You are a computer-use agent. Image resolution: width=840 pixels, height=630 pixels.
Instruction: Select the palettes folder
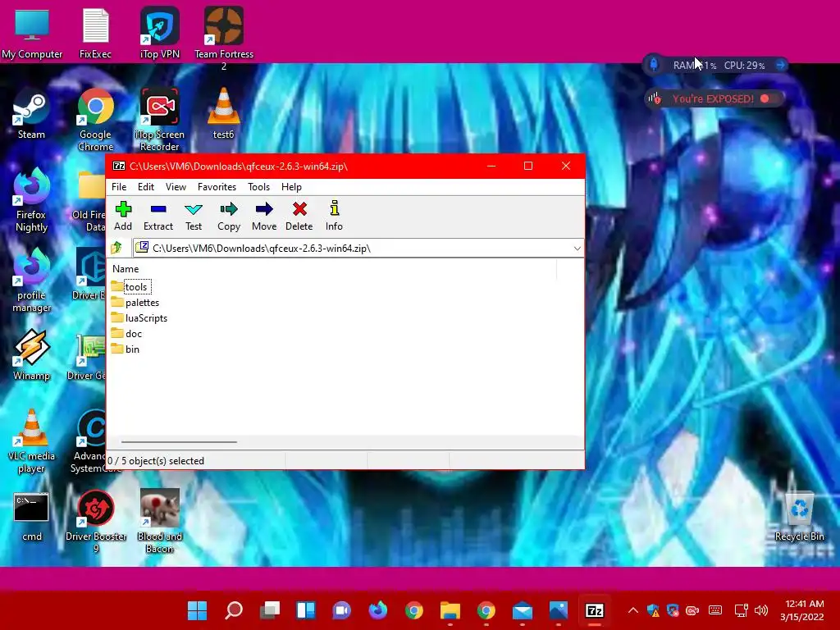[135, 303]
